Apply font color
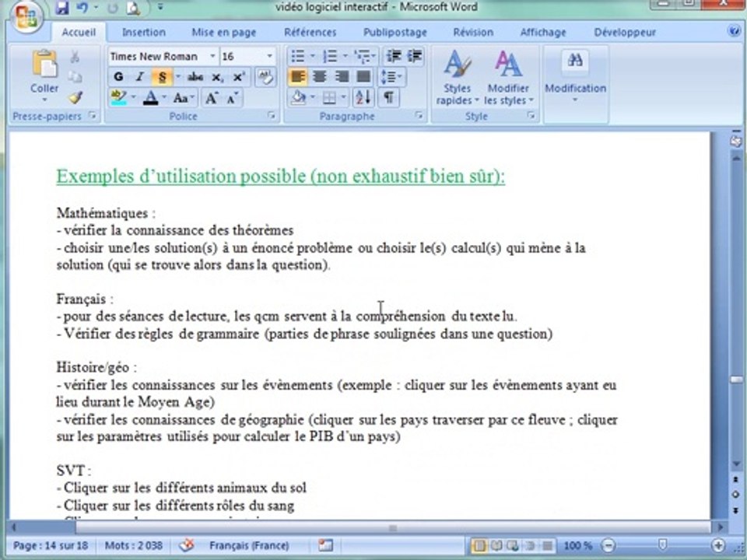Viewport: 747px width, 560px height. (150, 98)
